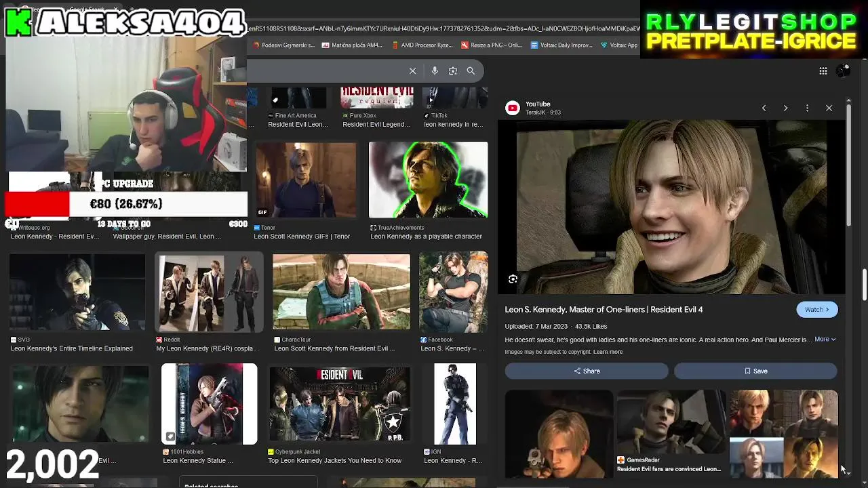The image size is (868, 488).
Task: Open Podesivi Gejmerski bookmark
Action: click(x=283, y=45)
